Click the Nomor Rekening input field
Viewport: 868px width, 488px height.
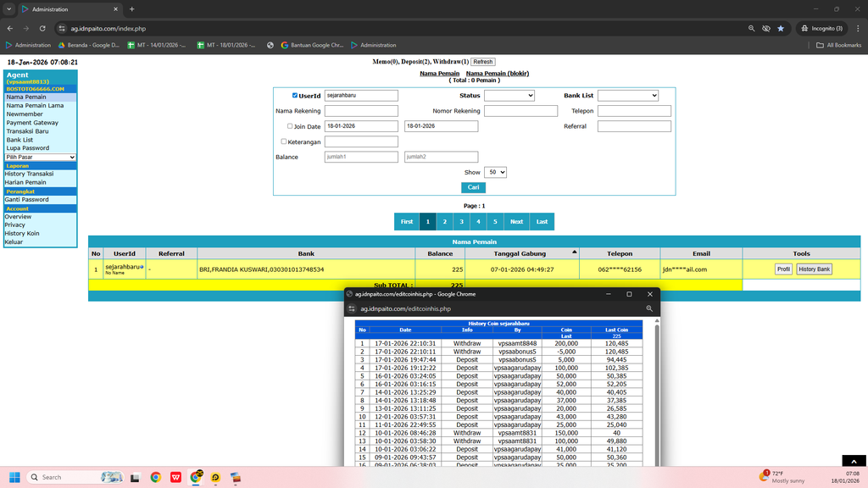coord(521,111)
